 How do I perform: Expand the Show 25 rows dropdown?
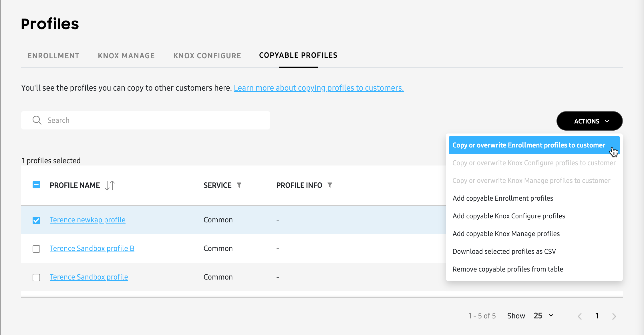(544, 316)
